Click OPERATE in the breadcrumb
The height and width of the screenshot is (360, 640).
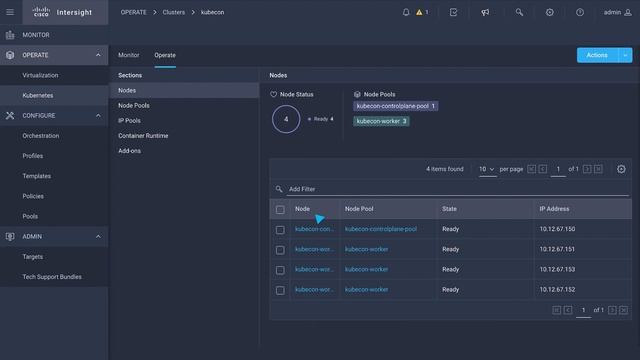133,12
